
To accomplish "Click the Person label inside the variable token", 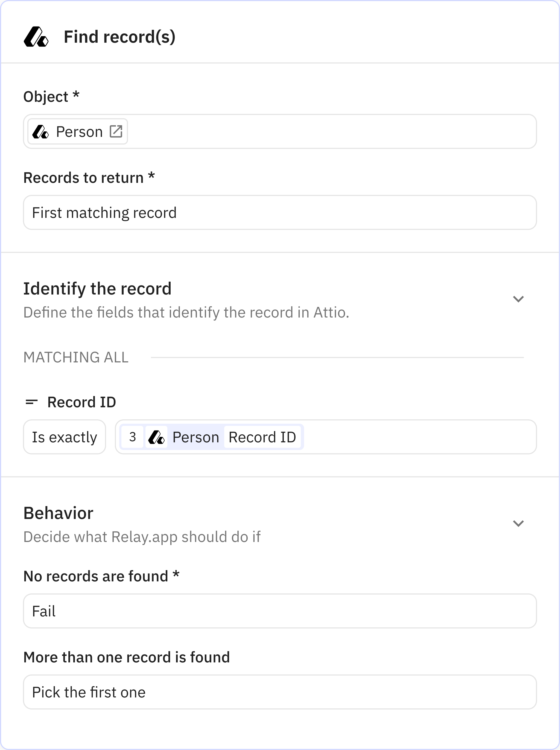I will [196, 437].
